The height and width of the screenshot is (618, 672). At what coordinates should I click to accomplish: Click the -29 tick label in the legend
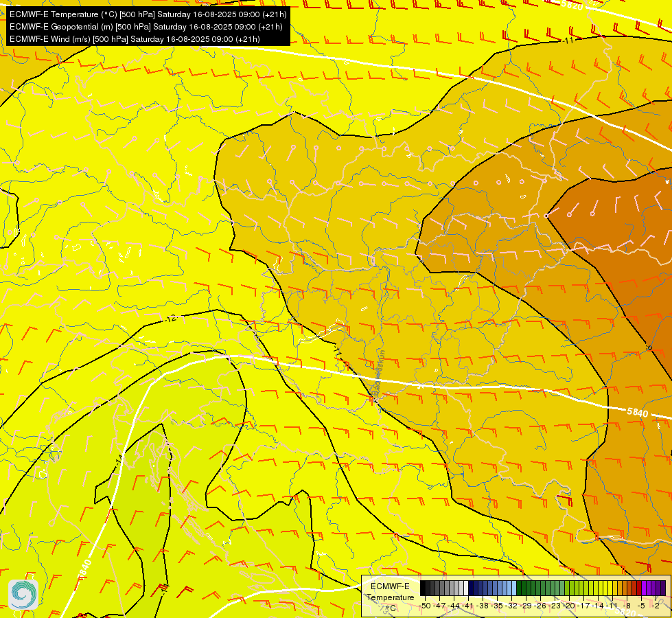[526, 606]
